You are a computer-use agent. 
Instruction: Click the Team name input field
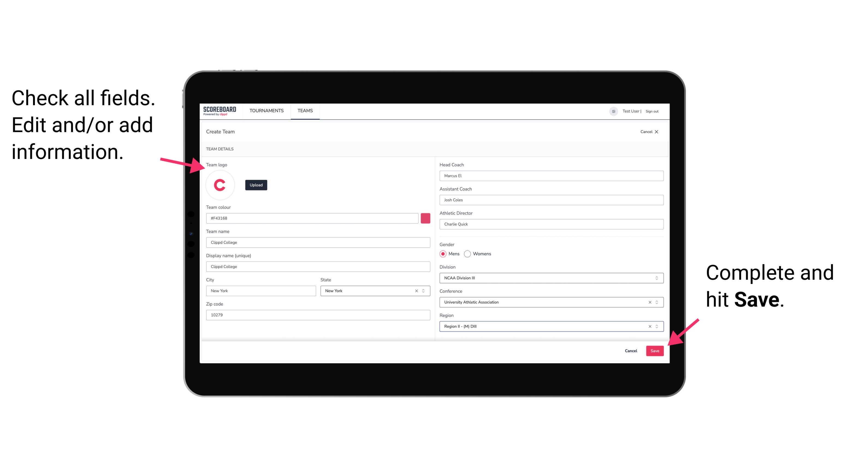tap(318, 241)
